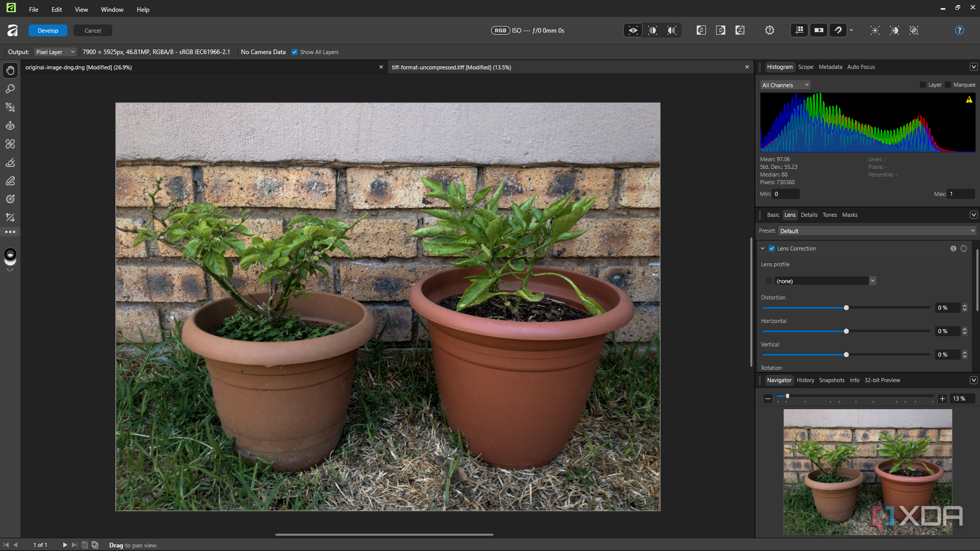This screenshot has height=551, width=980.
Task: Select the Blemish Removal bandage tool
Action: point(10,144)
